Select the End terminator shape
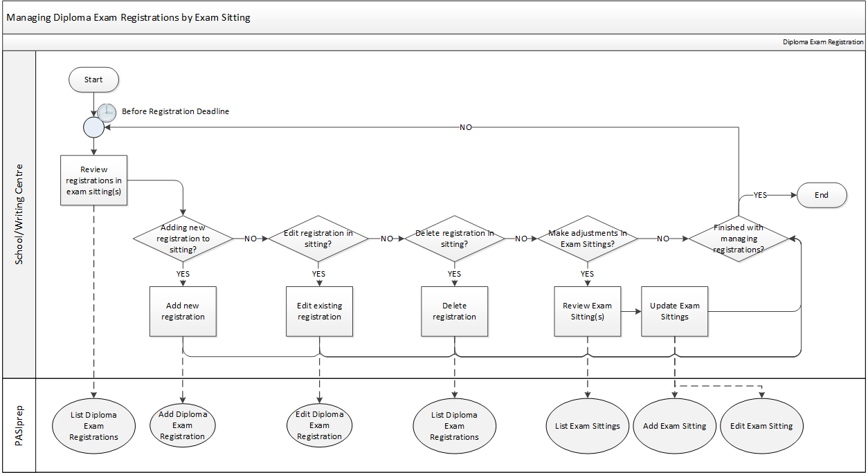868x473 pixels. pyautogui.click(x=822, y=195)
